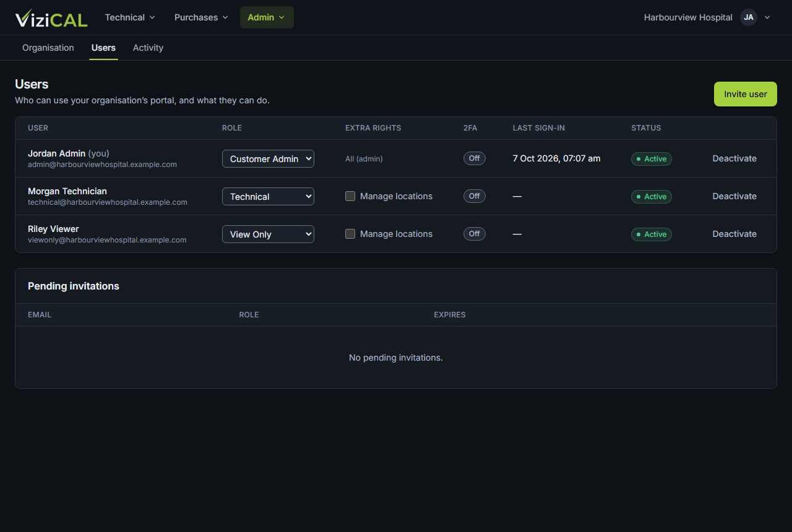Click Riley Viewer's 2FA Off badge
792x532 pixels.
tap(475, 234)
